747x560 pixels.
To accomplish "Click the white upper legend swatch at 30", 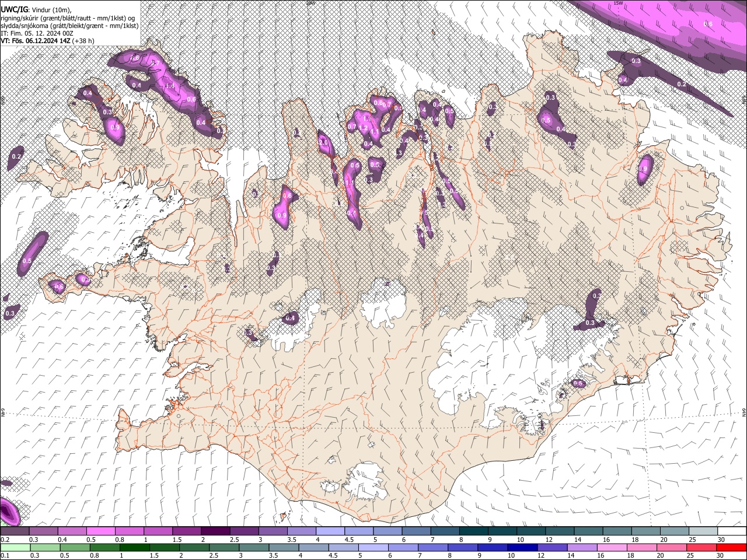I will (732, 531).
